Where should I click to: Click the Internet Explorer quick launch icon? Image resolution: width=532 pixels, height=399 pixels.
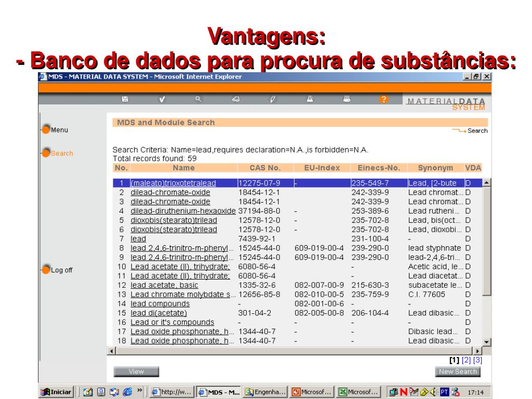tap(128, 392)
